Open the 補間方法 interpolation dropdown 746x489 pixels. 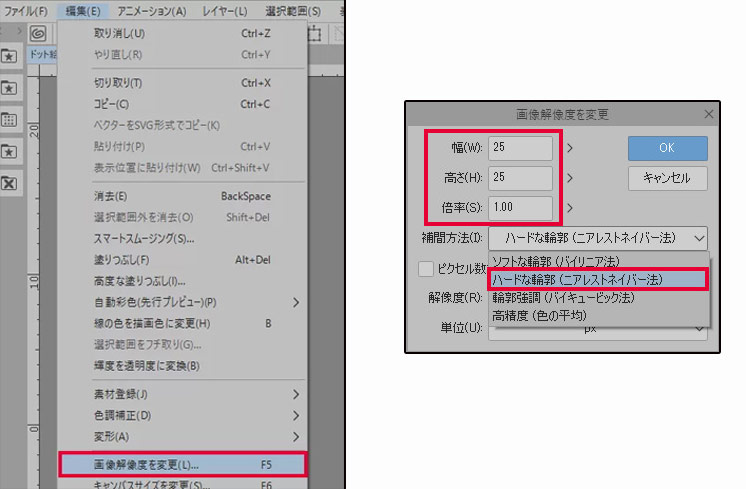point(600,238)
